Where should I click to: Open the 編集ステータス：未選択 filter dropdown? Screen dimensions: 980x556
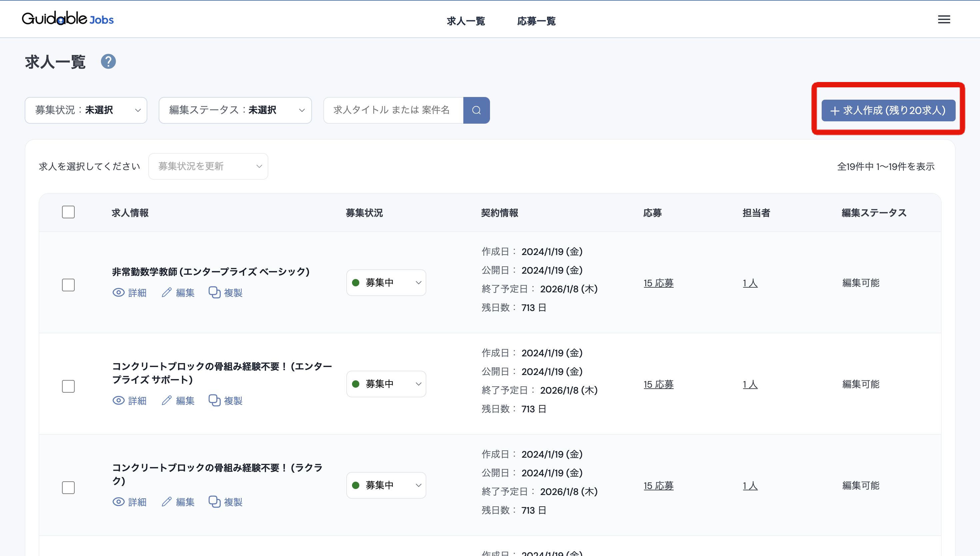tap(235, 110)
